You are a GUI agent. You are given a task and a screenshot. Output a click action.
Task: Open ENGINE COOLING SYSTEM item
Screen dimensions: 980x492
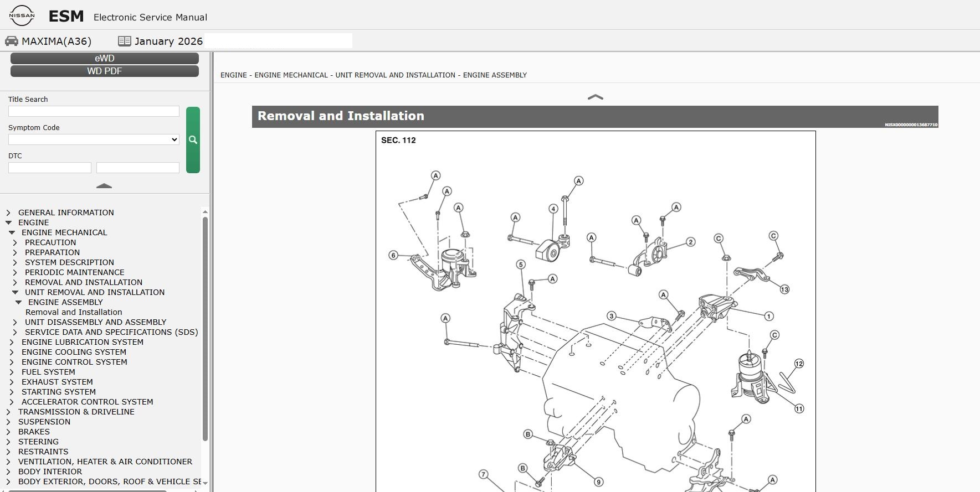coord(74,352)
